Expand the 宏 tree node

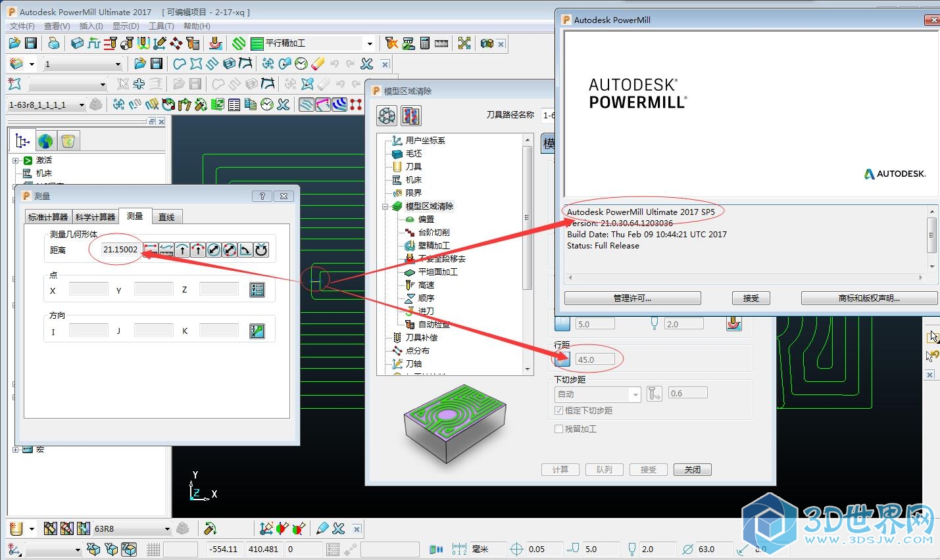click(x=15, y=450)
